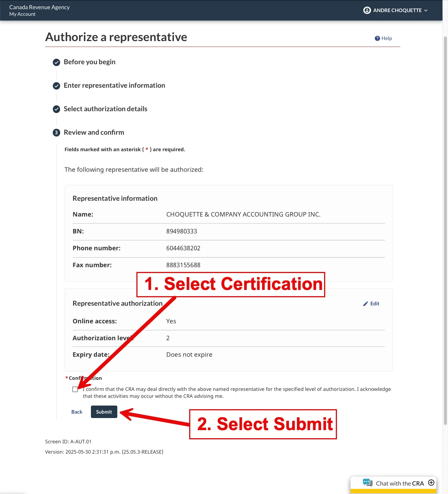Click the page vertical scrollbar
Image resolution: width=448 pixels, height=494 pixels.
445,220
